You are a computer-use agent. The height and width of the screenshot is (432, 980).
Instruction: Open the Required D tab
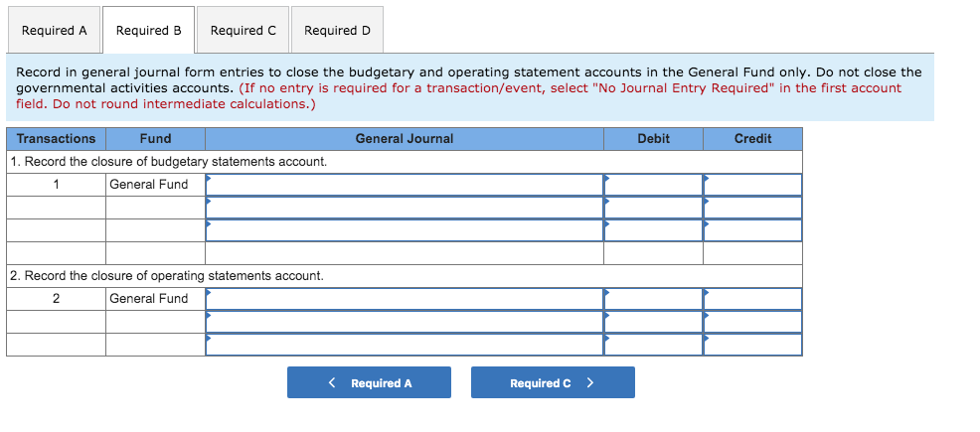click(338, 30)
